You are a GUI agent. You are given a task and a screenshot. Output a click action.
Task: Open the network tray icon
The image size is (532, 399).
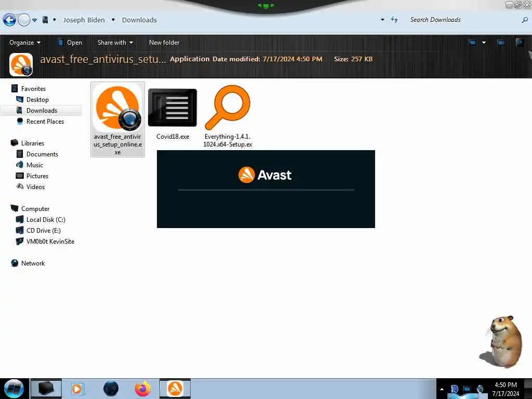point(467,389)
